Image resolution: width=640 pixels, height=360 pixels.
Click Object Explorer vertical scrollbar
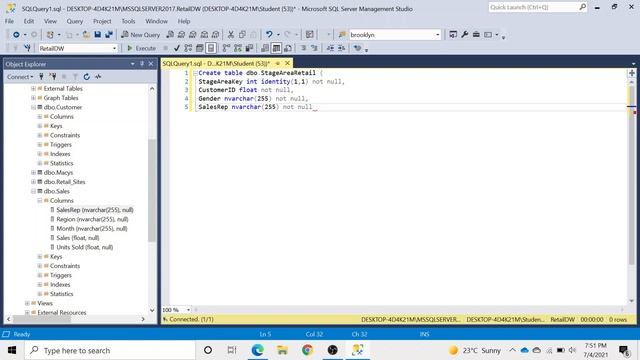click(x=152, y=191)
